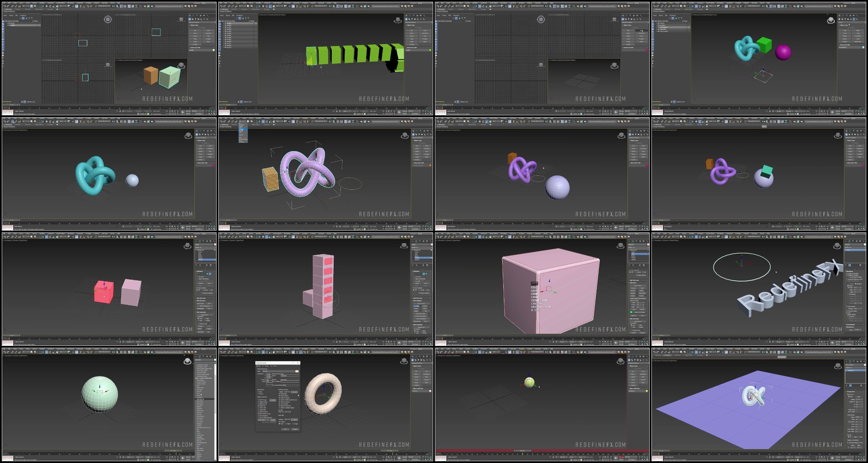
Task: Switch to Adv. Lighting tab in Object Properties
Action: coord(265,366)
